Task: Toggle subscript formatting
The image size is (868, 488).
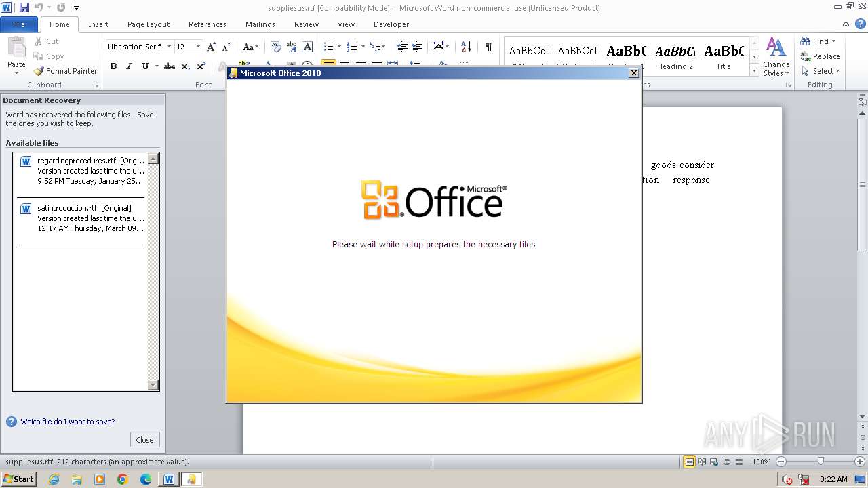Action: pos(186,66)
